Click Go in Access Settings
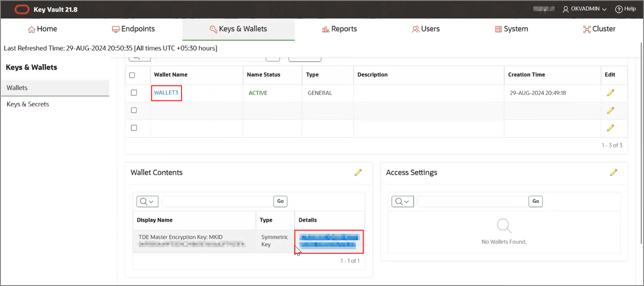 click(x=536, y=201)
